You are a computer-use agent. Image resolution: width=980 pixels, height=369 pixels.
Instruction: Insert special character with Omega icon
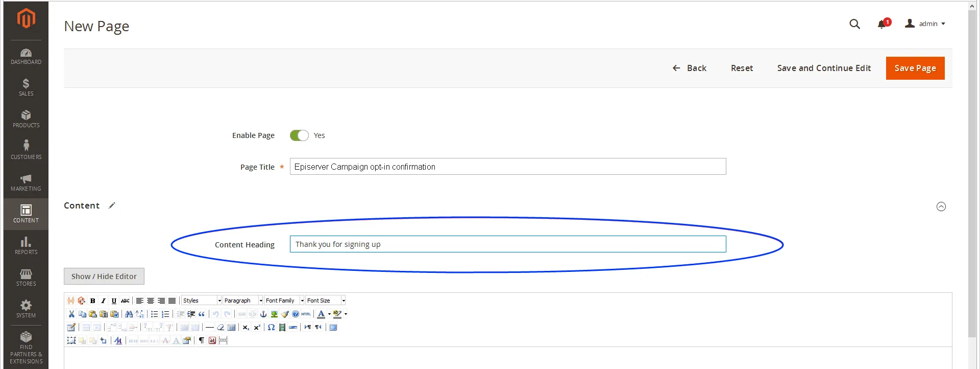[271, 327]
